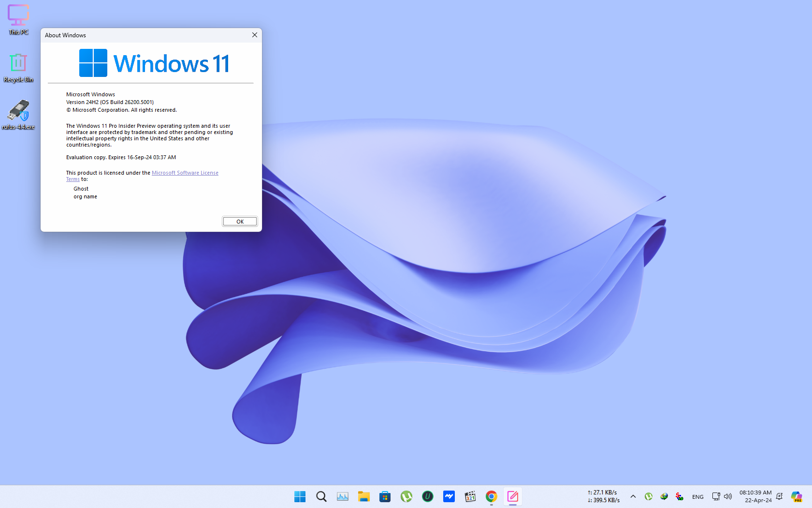This screenshot has height=508, width=812.
Task: Launch Copilot preview icon in taskbar corner
Action: pyautogui.click(x=797, y=496)
